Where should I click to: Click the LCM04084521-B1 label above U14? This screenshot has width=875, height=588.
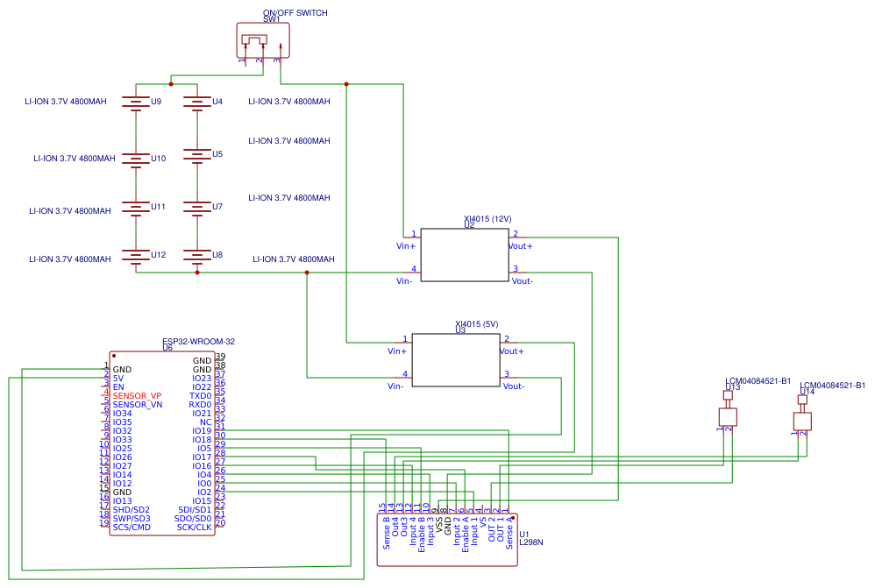pyautogui.click(x=833, y=386)
